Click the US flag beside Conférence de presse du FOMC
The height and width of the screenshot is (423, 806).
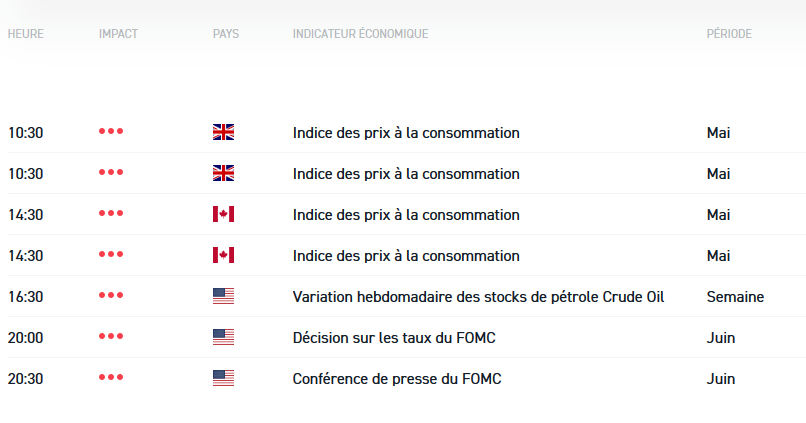[x=223, y=378]
